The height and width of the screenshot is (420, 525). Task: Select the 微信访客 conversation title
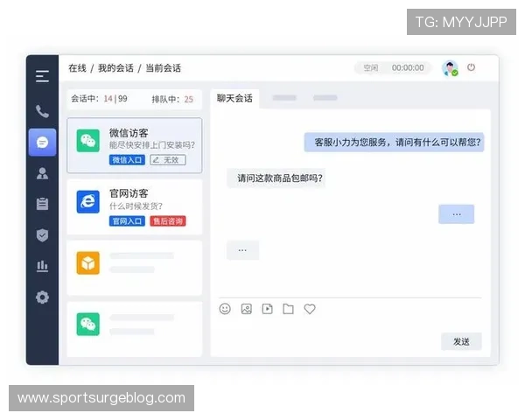(x=129, y=133)
